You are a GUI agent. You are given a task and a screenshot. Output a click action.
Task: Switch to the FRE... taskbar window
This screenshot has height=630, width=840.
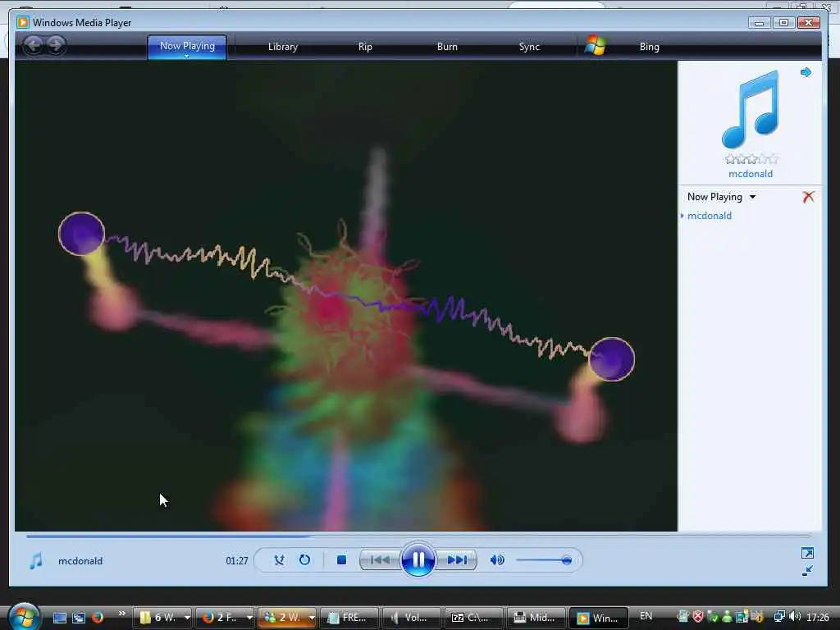[349, 618]
